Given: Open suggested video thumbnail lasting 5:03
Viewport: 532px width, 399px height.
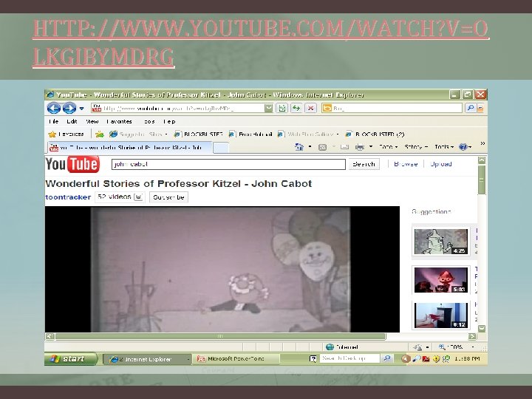Looking at the screenshot, I should click(x=440, y=280).
